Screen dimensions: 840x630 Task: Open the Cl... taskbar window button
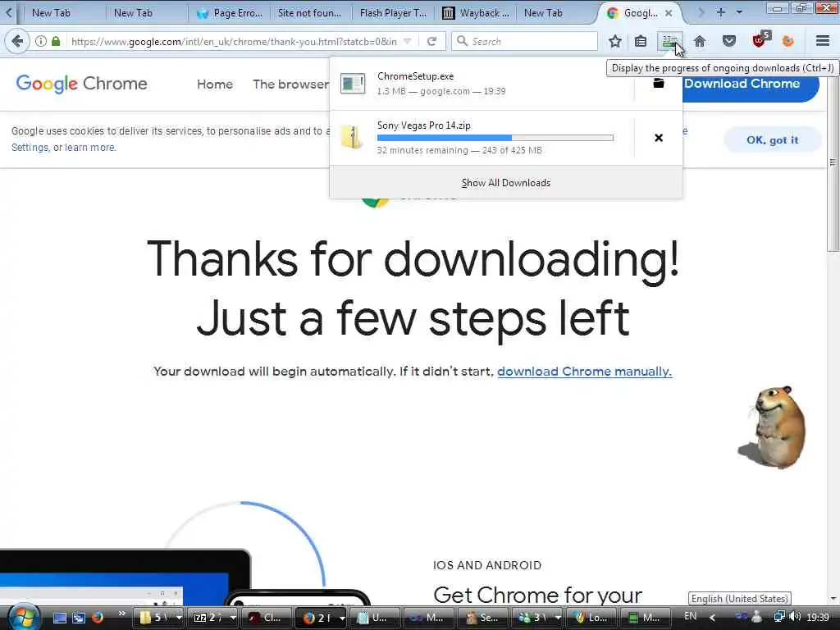pyautogui.click(x=266, y=618)
